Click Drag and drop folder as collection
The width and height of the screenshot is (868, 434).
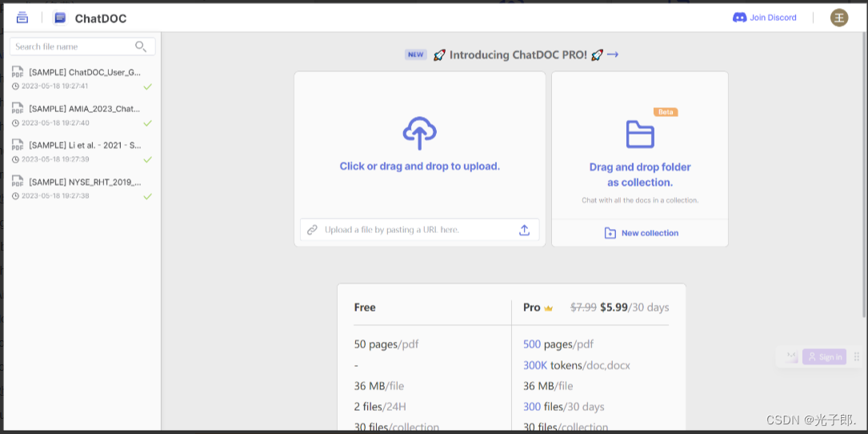[x=640, y=175]
